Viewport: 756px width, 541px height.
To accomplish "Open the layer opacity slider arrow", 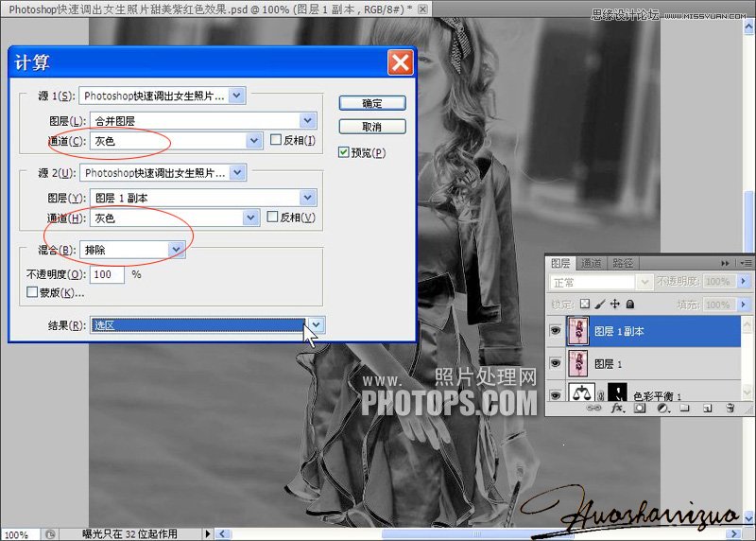I will pos(743,281).
